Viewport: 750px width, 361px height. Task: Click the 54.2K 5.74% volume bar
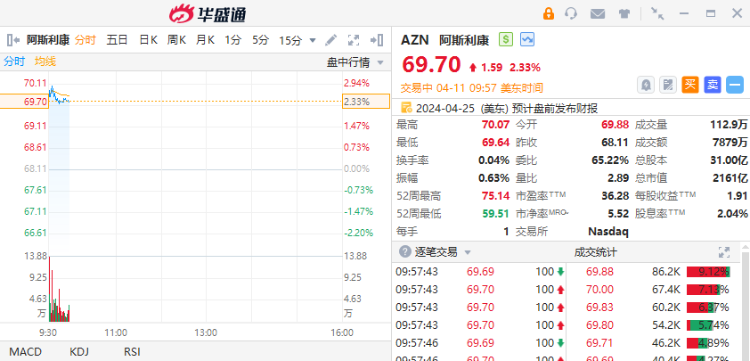[x=708, y=325]
